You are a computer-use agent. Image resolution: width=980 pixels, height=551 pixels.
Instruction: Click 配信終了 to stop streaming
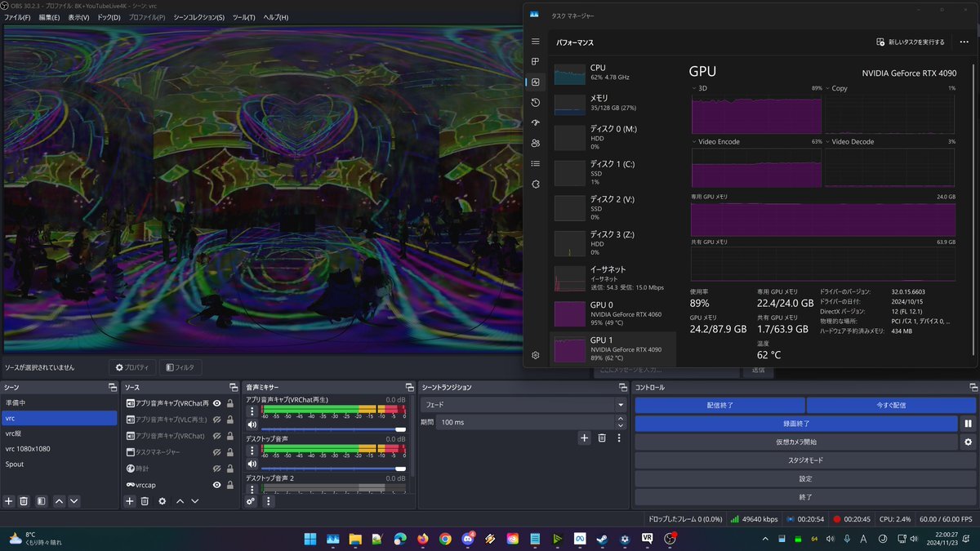tap(719, 406)
